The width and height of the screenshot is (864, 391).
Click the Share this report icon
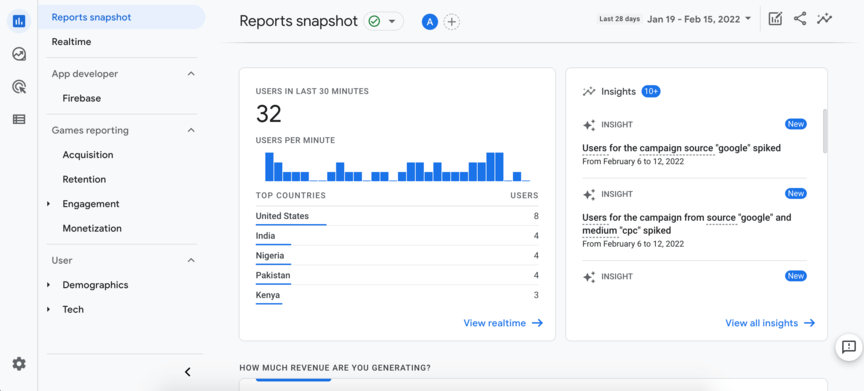tap(800, 19)
